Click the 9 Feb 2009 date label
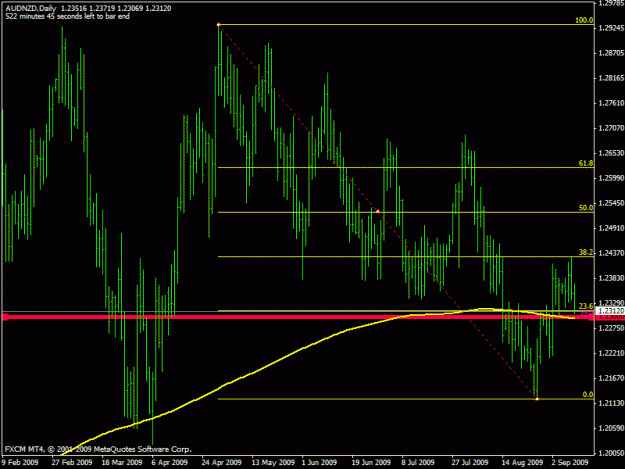 [20, 462]
